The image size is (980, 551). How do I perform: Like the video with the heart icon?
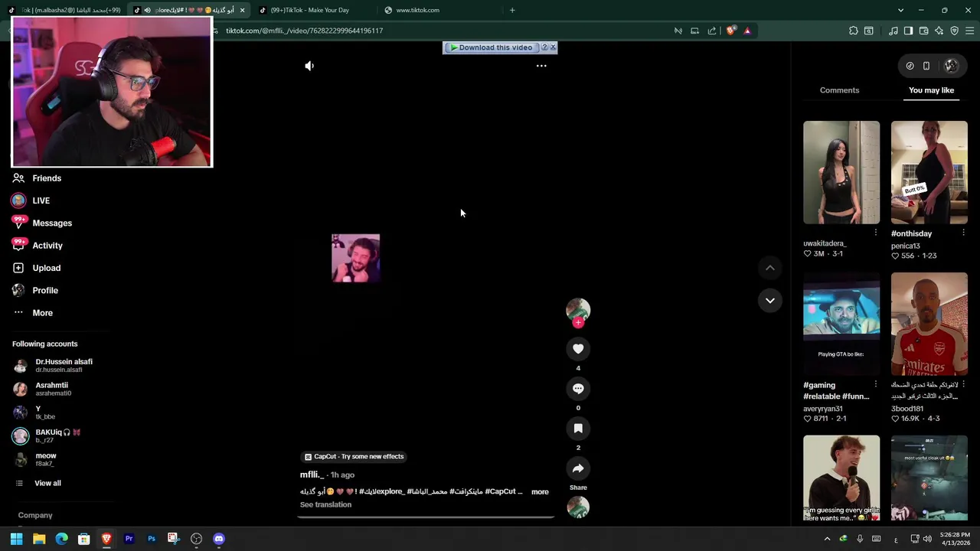click(x=578, y=349)
